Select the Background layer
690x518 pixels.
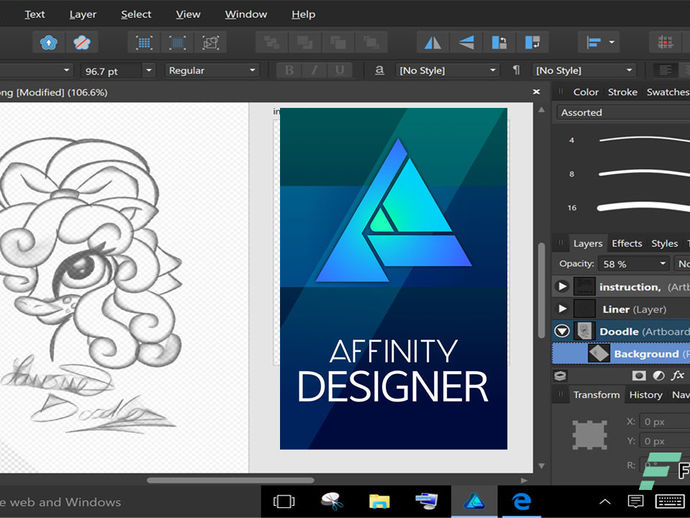[x=621, y=353]
